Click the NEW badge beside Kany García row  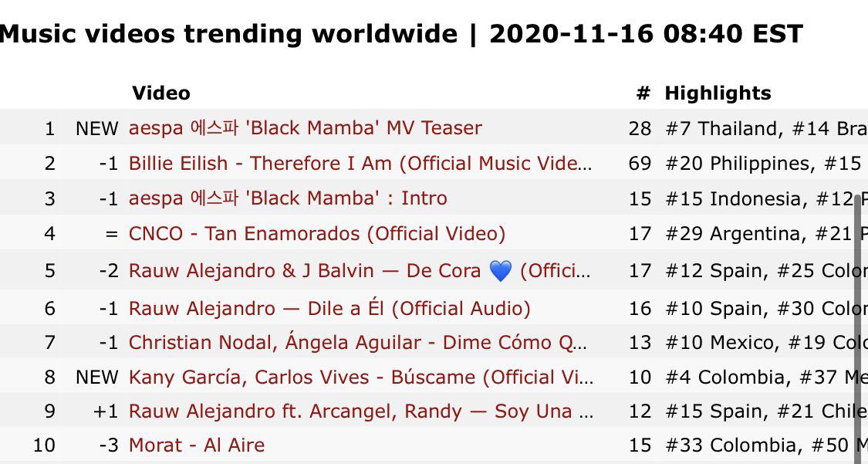click(97, 378)
